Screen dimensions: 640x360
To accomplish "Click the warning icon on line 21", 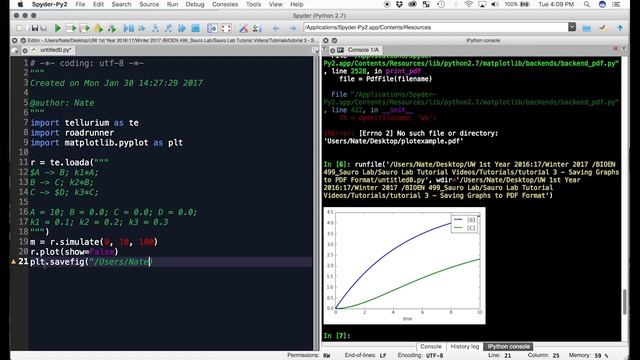I will coord(13,262).
